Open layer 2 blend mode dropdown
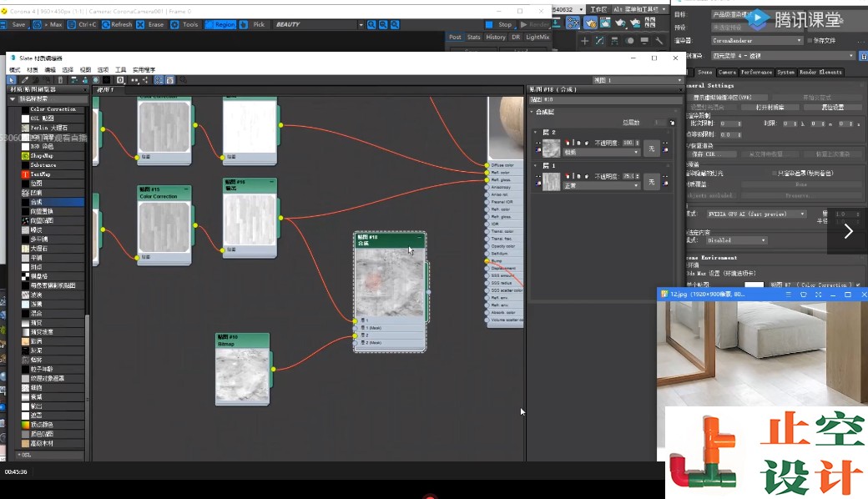Viewport: 868px width, 499px height. pyautogui.click(x=602, y=152)
